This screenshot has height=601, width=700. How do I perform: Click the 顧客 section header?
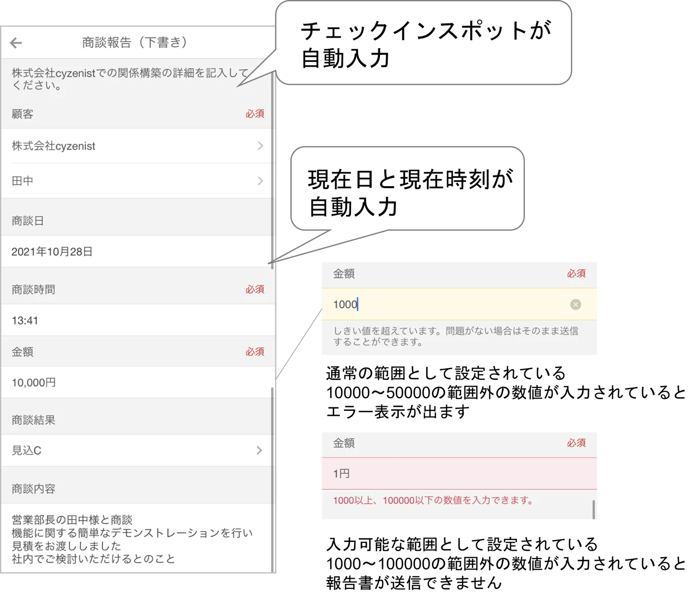22,114
